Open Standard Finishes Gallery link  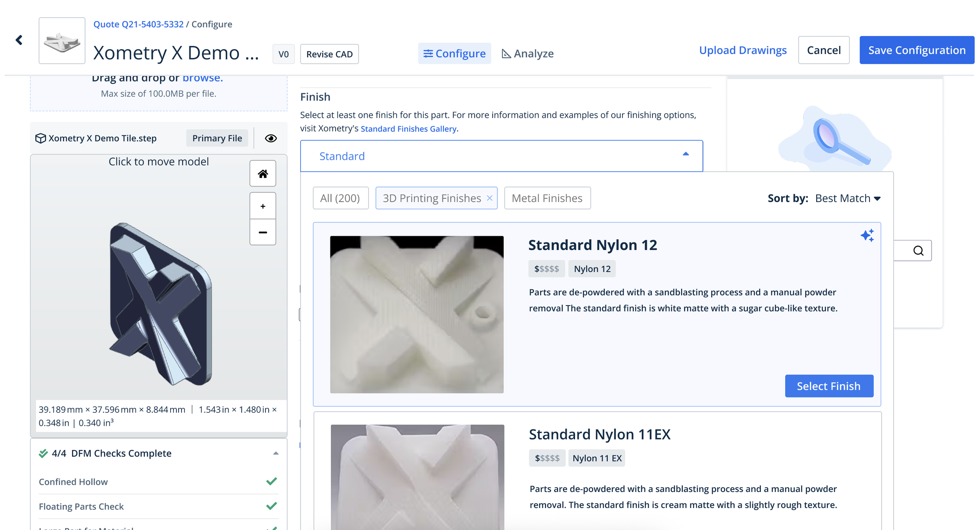tap(408, 129)
